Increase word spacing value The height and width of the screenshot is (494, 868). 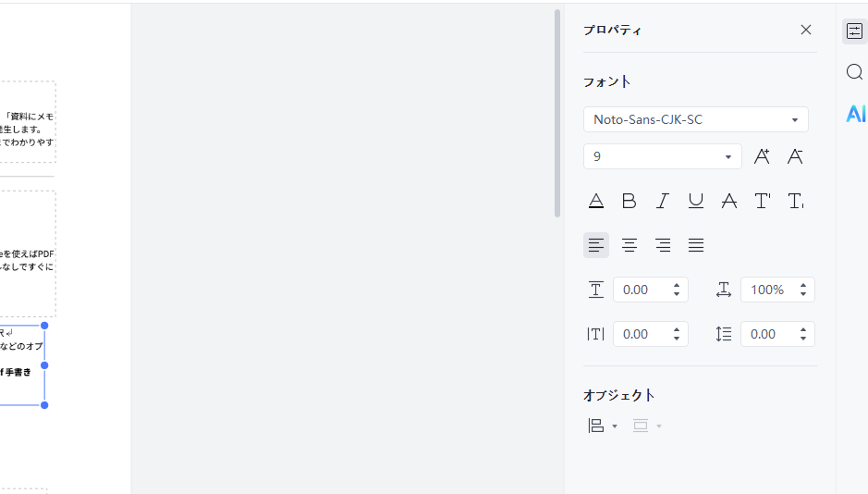(677, 330)
